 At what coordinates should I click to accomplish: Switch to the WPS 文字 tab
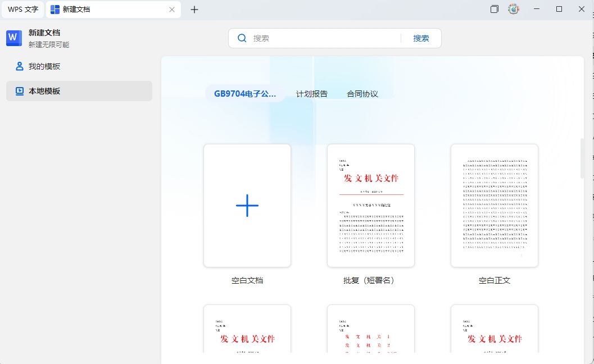pyautogui.click(x=22, y=10)
